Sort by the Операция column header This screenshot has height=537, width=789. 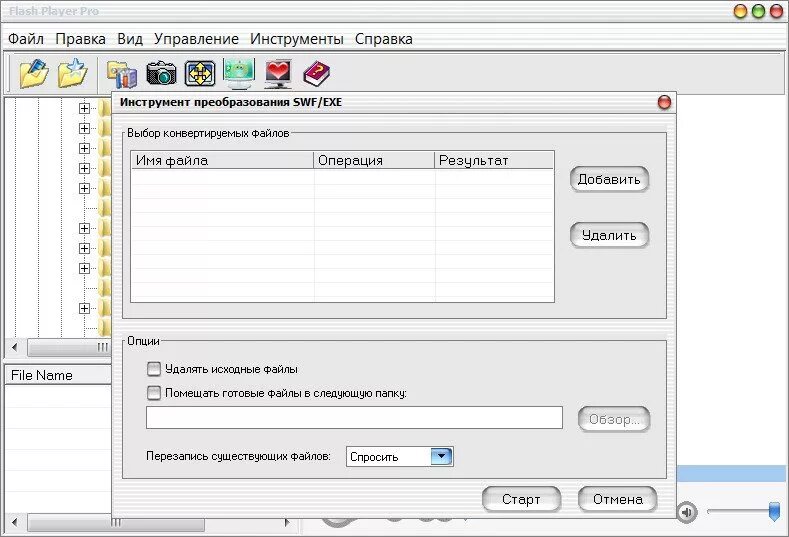[x=374, y=160]
